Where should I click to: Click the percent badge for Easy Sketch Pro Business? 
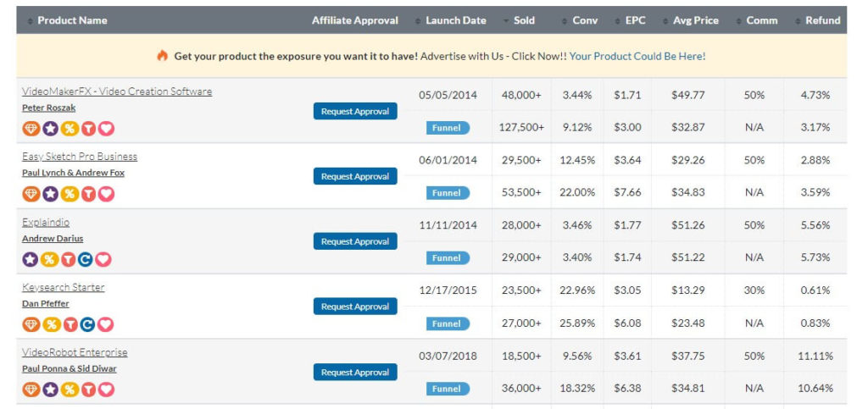click(x=70, y=194)
